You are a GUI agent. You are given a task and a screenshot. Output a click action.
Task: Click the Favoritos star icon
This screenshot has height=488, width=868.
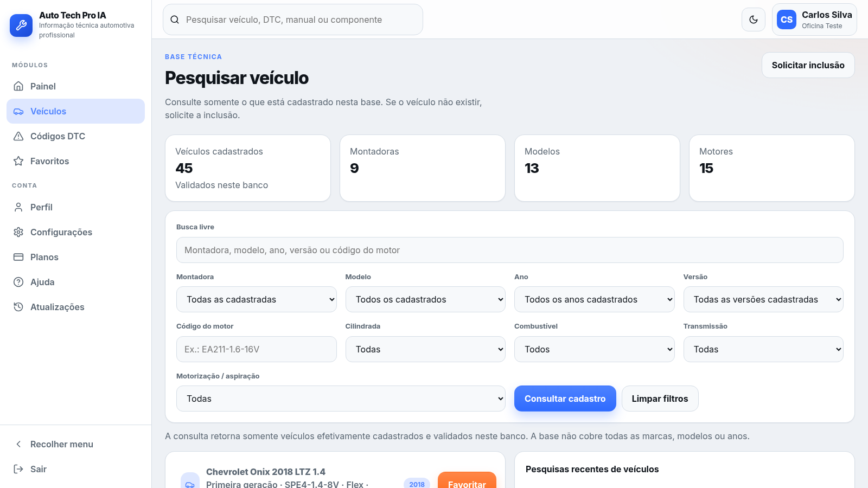[18, 161]
